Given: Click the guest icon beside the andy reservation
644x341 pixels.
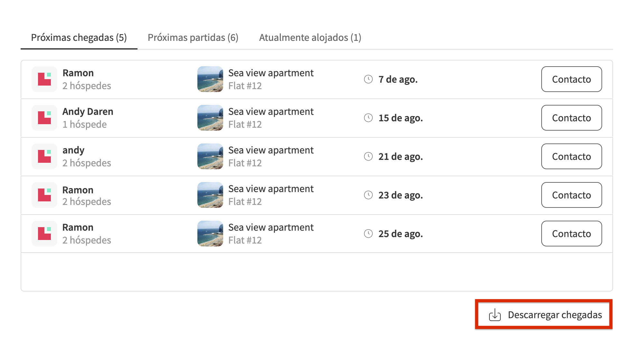Looking at the screenshot, I should (x=44, y=156).
